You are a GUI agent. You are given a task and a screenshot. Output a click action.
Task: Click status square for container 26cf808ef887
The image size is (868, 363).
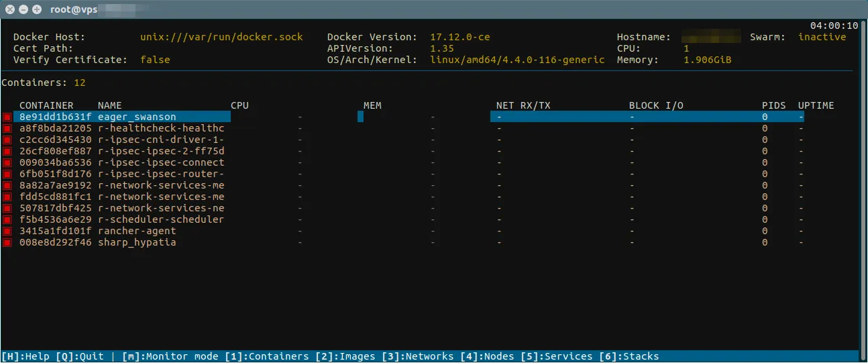tap(7, 152)
